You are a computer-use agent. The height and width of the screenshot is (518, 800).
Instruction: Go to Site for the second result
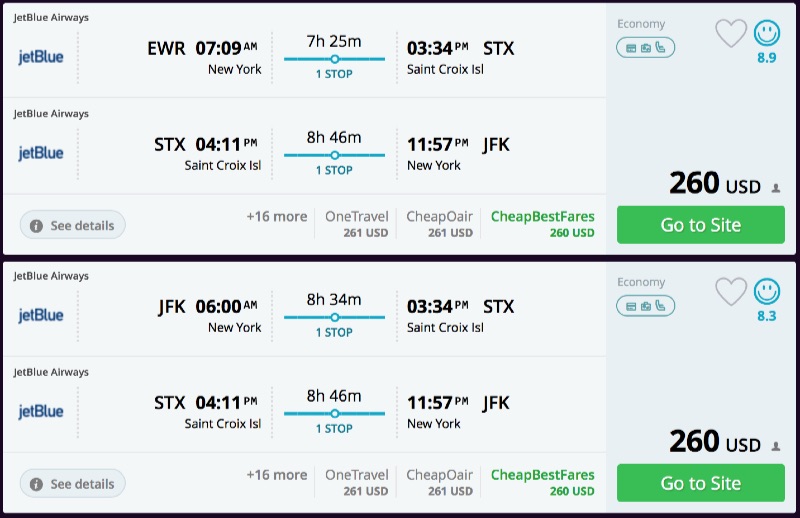[x=700, y=483]
